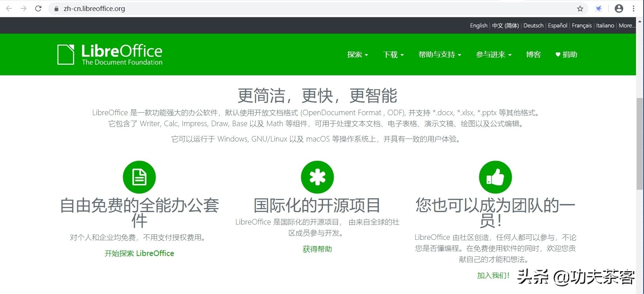This screenshot has width=644, height=294.
Task: Click the page vertical scrollbar thumb
Action: click(640, 143)
